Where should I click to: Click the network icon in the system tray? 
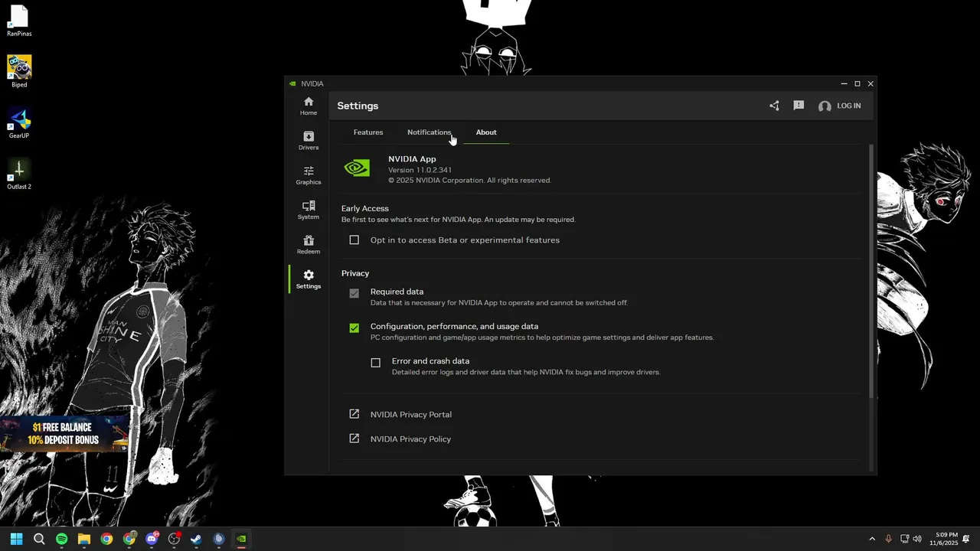pos(904,539)
